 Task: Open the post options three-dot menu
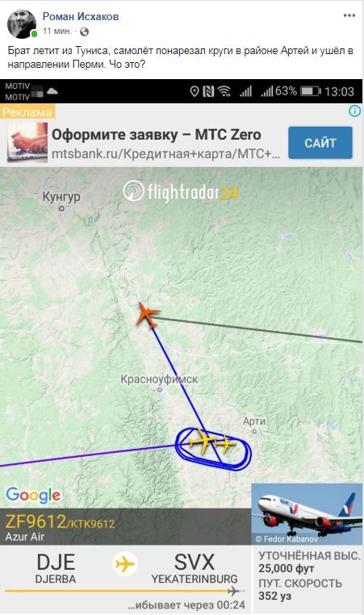tap(349, 15)
